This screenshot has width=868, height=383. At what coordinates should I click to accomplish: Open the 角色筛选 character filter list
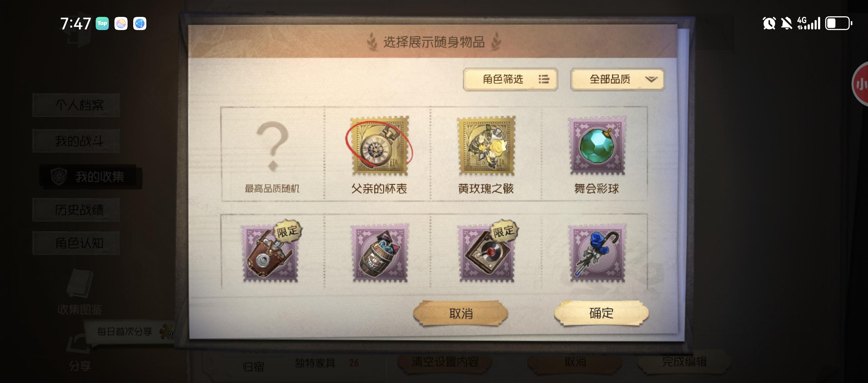(x=510, y=79)
